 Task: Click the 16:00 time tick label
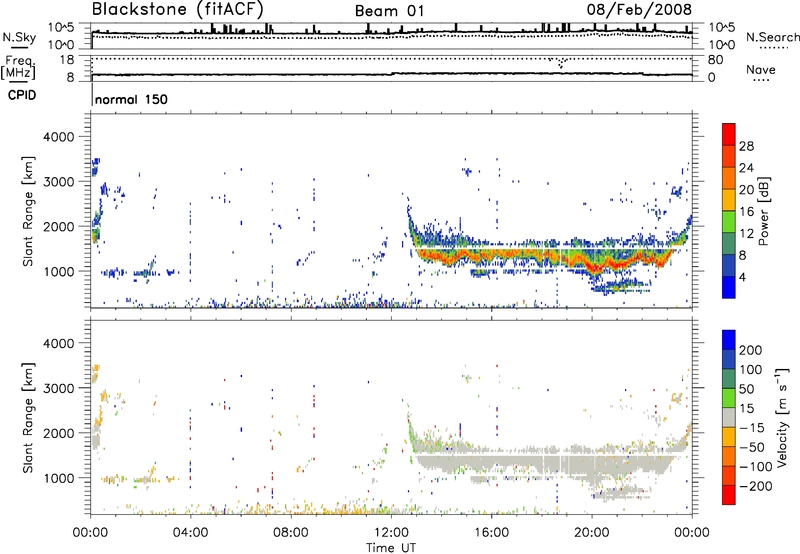coord(491,533)
